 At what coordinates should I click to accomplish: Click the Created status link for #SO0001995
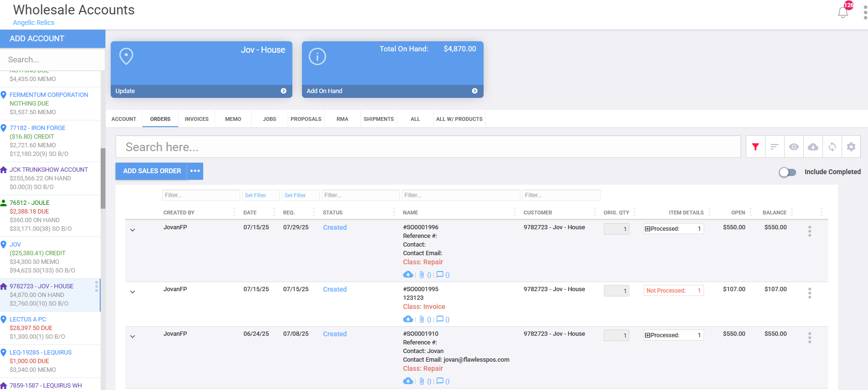point(335,289)
